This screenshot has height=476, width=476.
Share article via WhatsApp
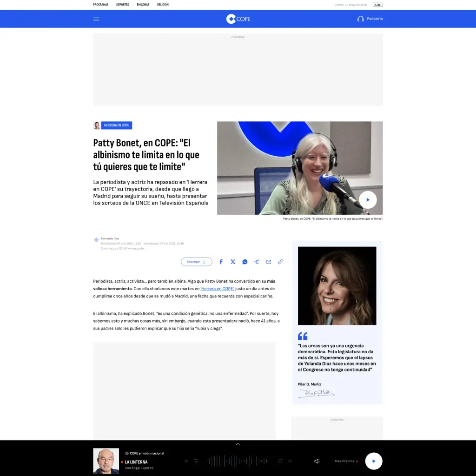click(245, 262)
